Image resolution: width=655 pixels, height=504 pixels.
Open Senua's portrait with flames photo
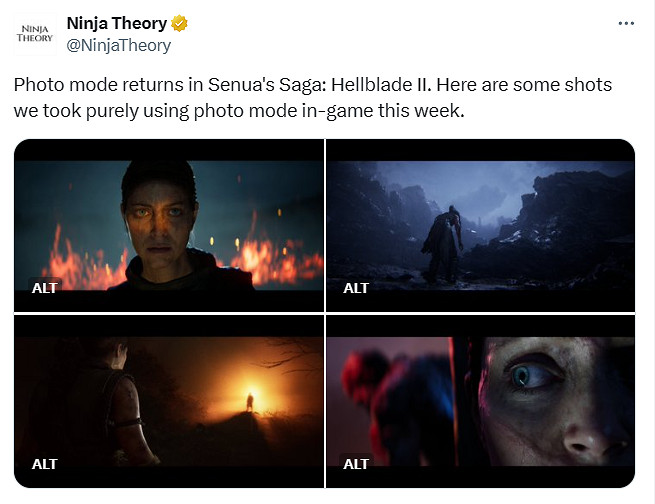point(169,225)
